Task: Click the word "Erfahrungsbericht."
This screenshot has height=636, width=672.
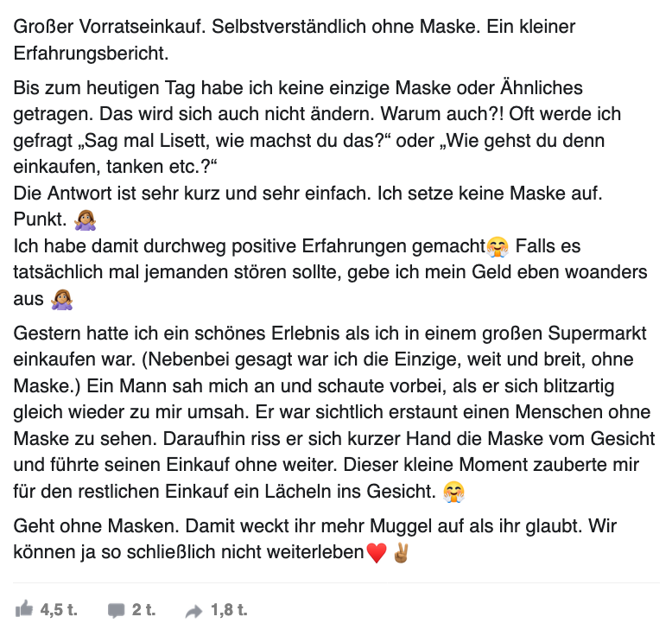Action: (91, 54)
